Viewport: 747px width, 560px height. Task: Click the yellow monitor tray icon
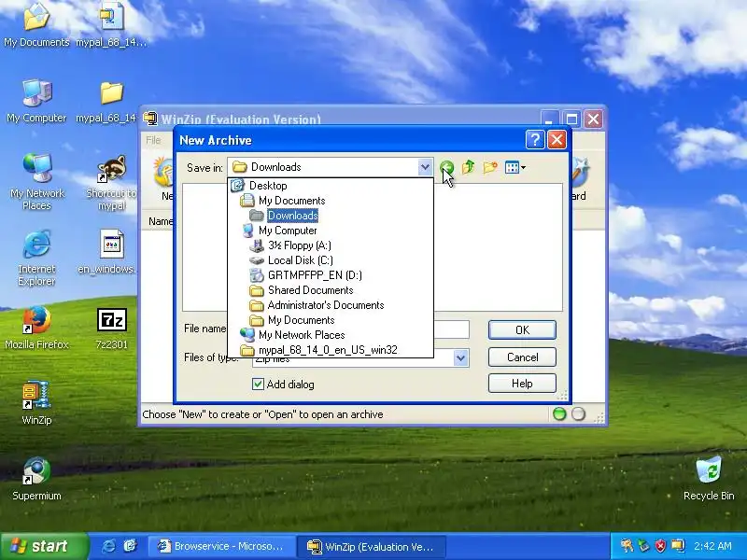pos(678,546)
